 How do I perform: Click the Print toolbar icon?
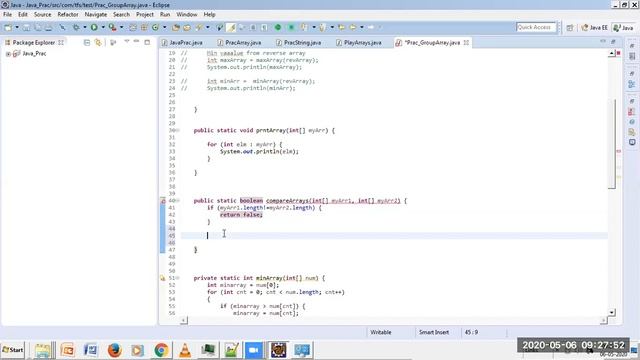tap(48, 27)
